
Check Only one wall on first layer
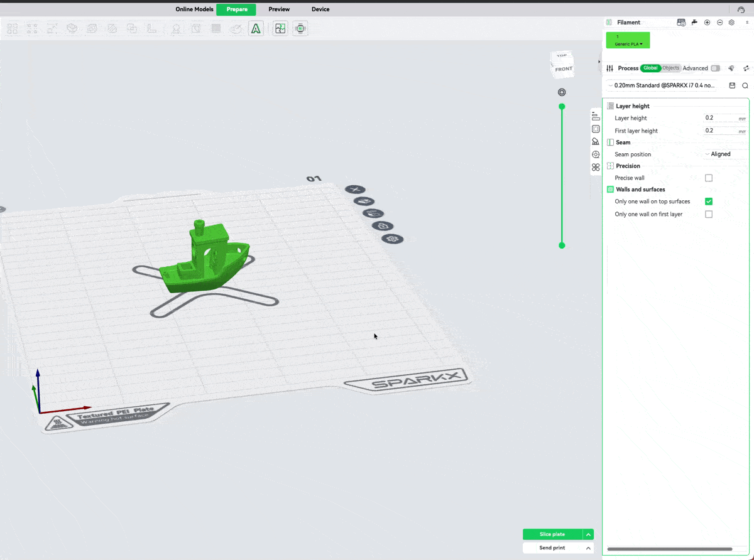coord(709,214)
